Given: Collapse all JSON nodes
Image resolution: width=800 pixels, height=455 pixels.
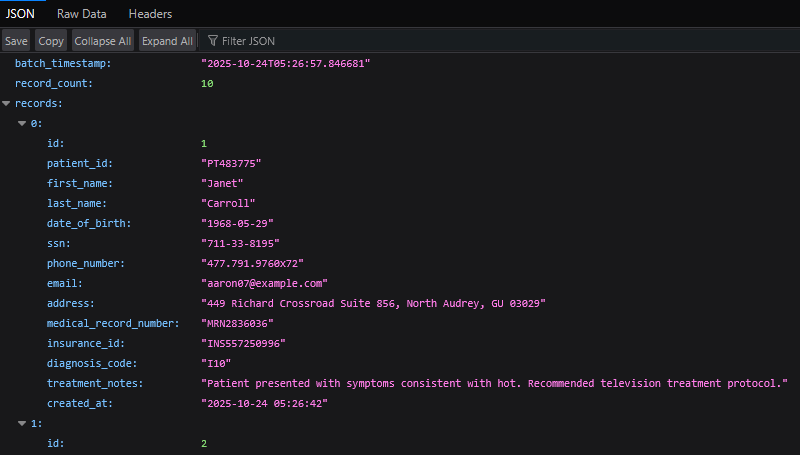Looking at the screenshot, I should coord(103,41).
